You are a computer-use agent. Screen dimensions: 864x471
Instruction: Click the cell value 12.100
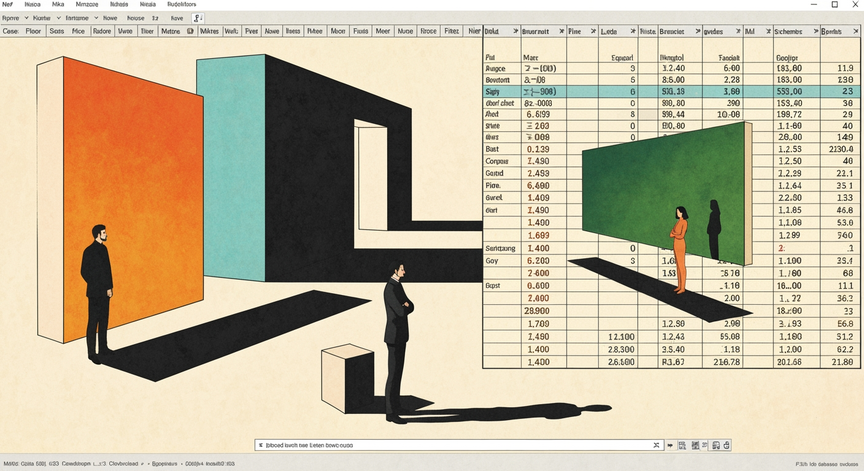point(621,337)
